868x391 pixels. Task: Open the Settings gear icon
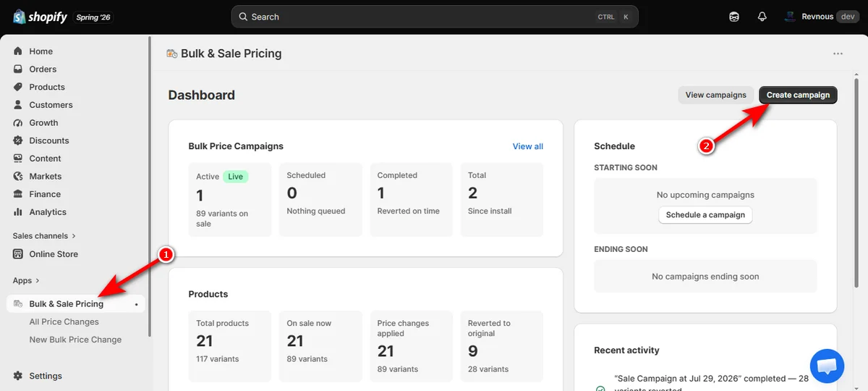pos(18,376)
